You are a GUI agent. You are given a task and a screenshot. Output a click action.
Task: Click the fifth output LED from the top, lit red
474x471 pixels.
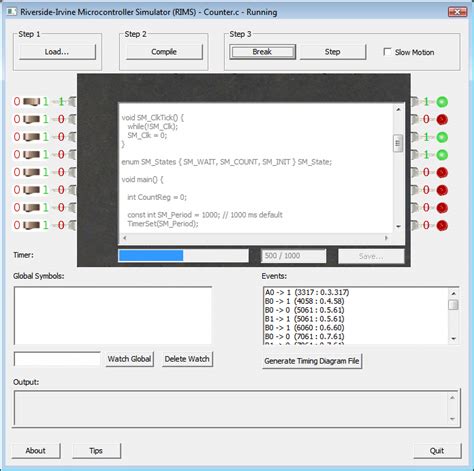click(x=442, y=172)
